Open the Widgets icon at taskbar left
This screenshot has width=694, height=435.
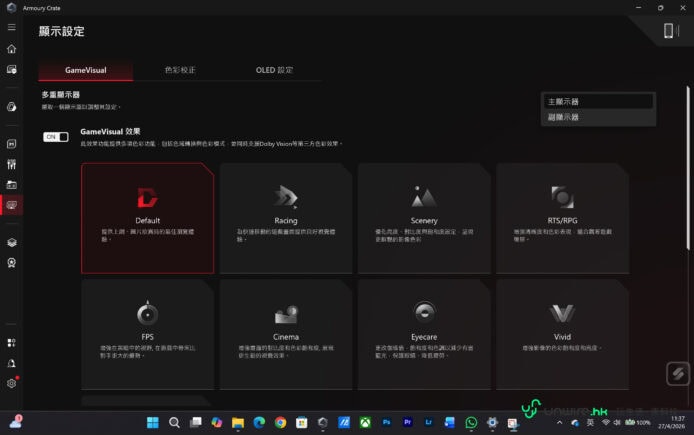[16, 422]
